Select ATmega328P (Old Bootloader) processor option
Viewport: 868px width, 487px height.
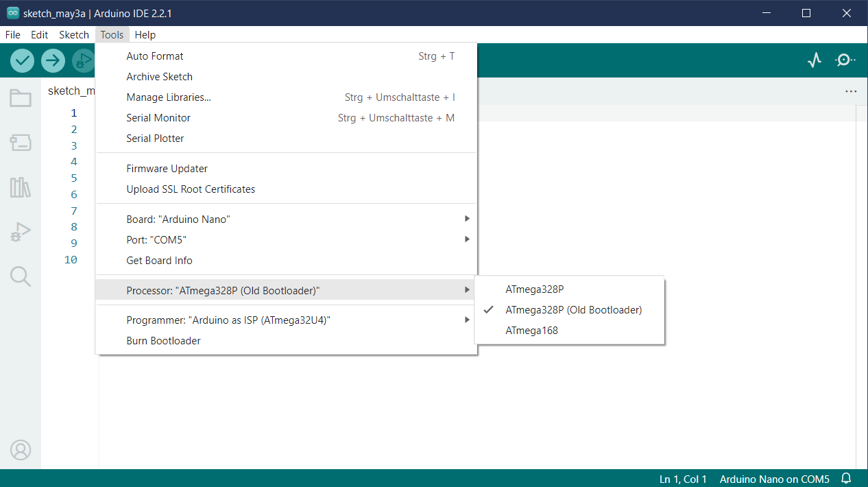pos(569,310)
